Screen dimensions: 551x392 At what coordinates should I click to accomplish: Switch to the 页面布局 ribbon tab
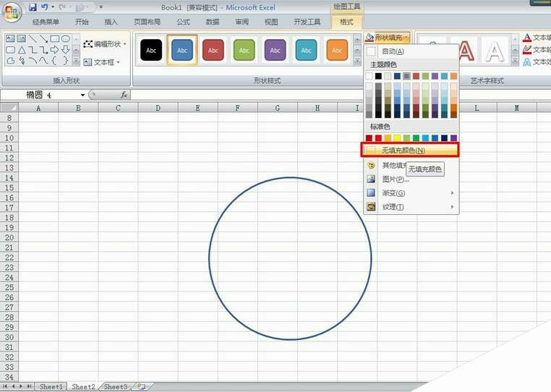coord(150,22)
